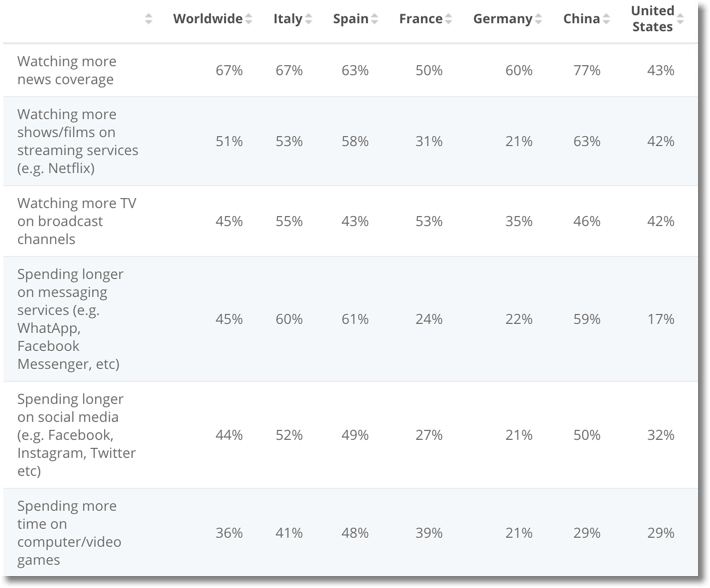The image size is (710, 588).
Task: Click France column sort icon
Action: tap(448, 19)
